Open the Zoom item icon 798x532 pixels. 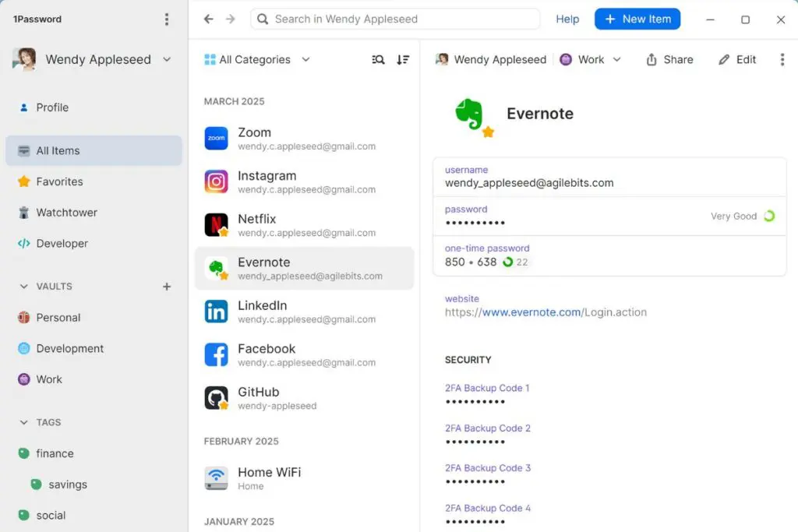click(x=217, y=139)
